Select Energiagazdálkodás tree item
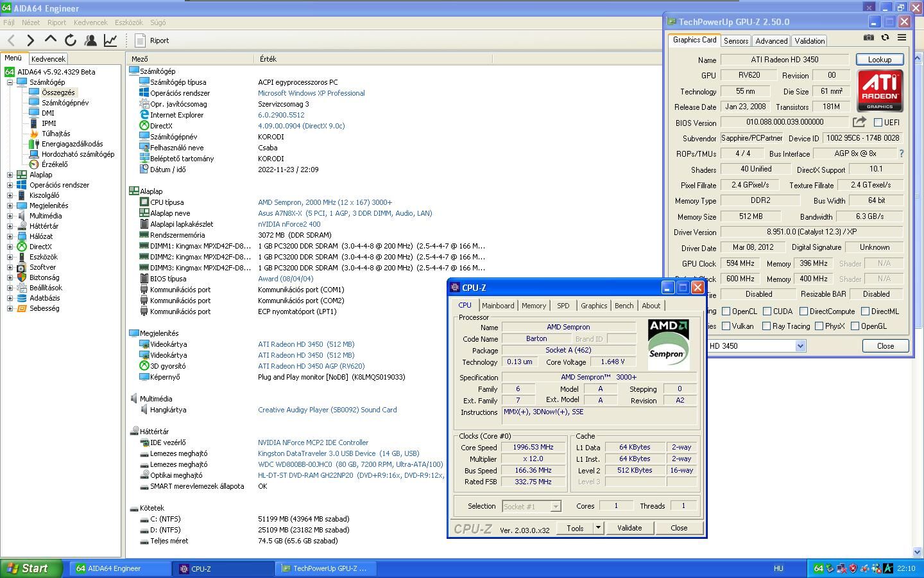This screenshot has height=578, width=924. pos(72,144)
